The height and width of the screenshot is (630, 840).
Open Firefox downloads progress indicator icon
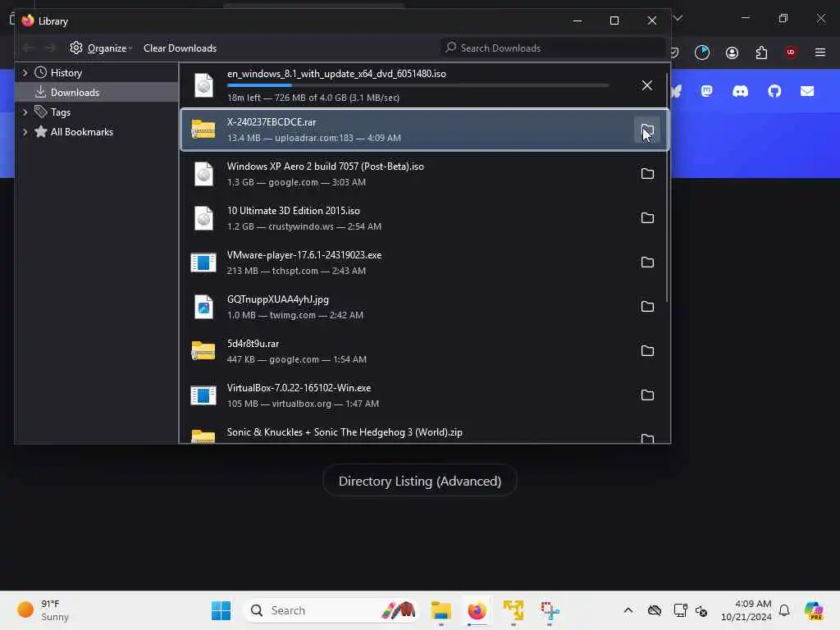click(702, 52)
